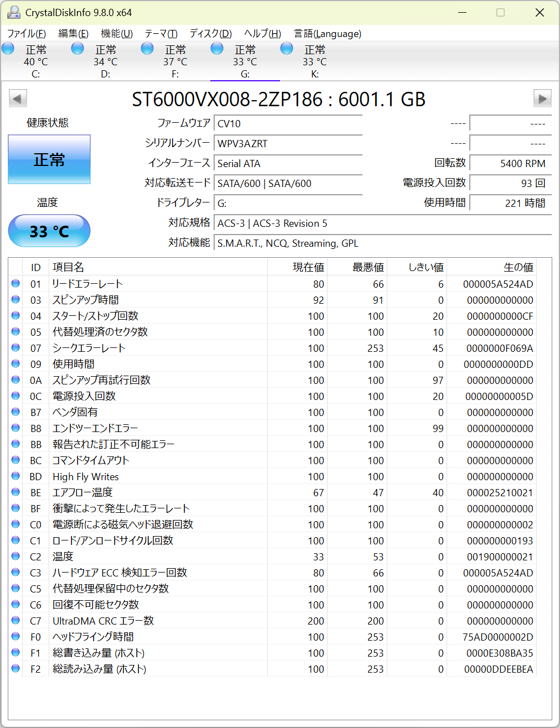Open the ヘルプ(H) menu
Screen dimensions: 560x728
263,34
